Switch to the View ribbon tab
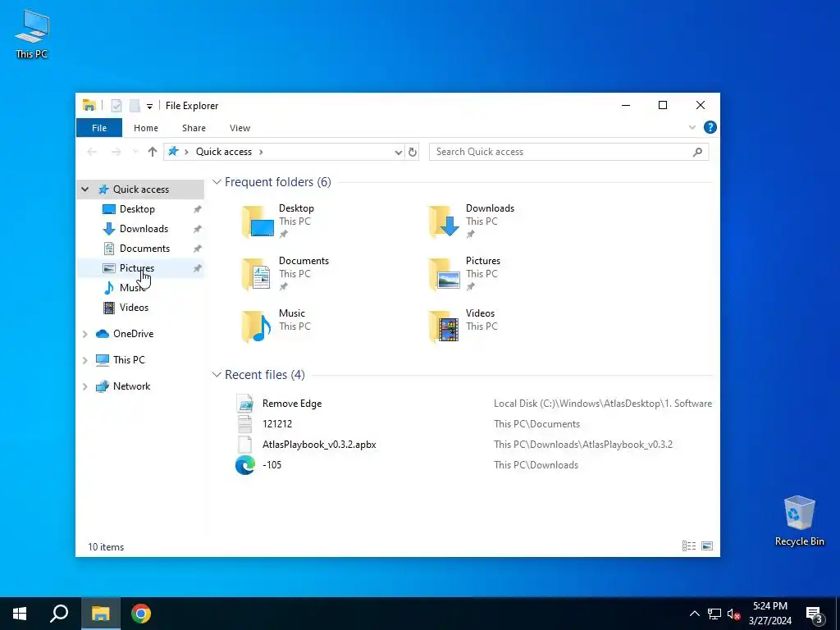The image size is (840, 630). click(240, 128)
